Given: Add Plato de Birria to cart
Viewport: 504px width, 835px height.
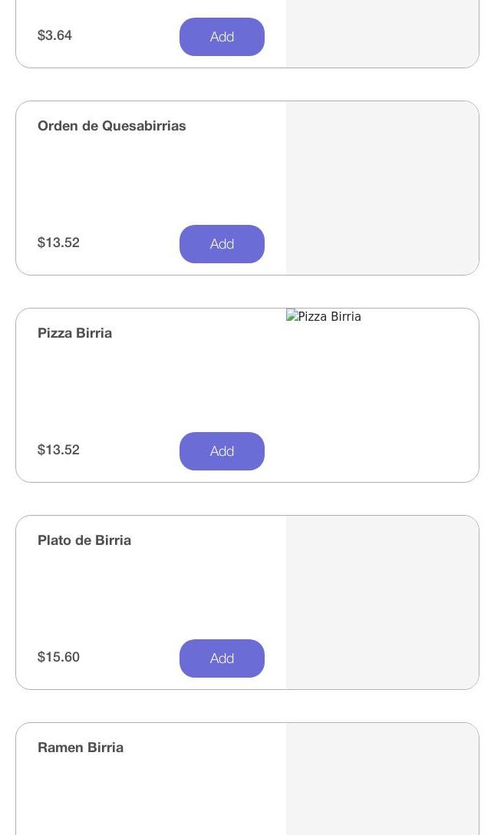Looking at the screenshot, I should [x=222, y=658].
